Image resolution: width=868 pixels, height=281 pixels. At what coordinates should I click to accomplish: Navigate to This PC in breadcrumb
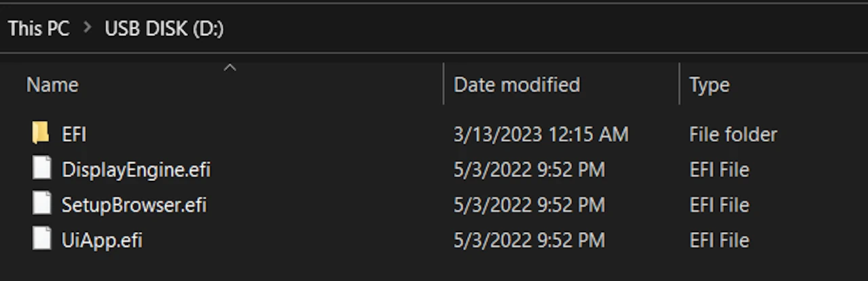coord(39,29)
